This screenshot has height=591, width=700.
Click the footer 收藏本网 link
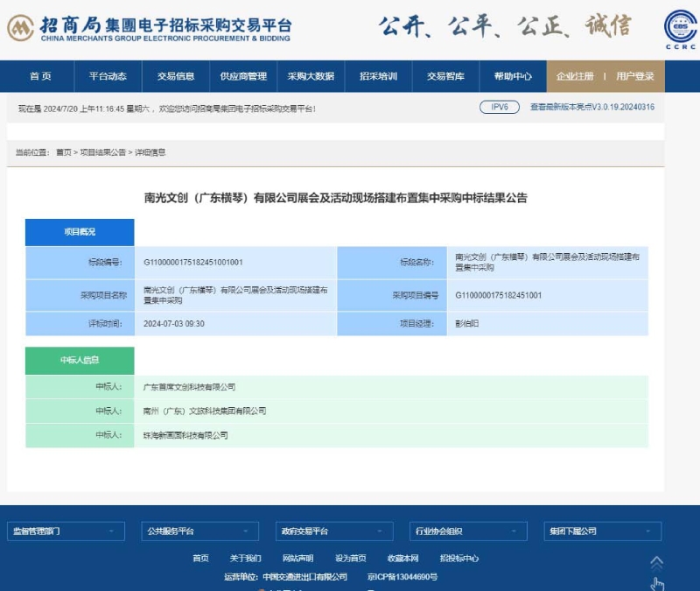[403, 559]
